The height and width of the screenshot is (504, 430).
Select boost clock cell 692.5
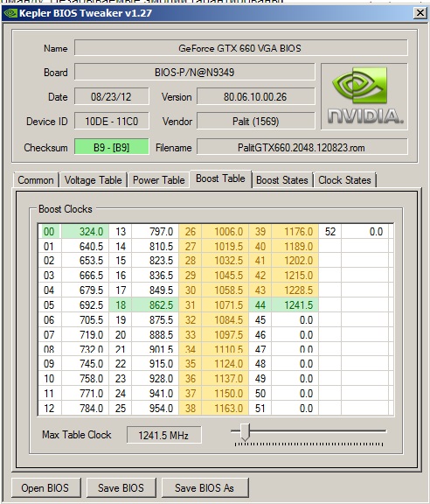[x=85, y=304]
